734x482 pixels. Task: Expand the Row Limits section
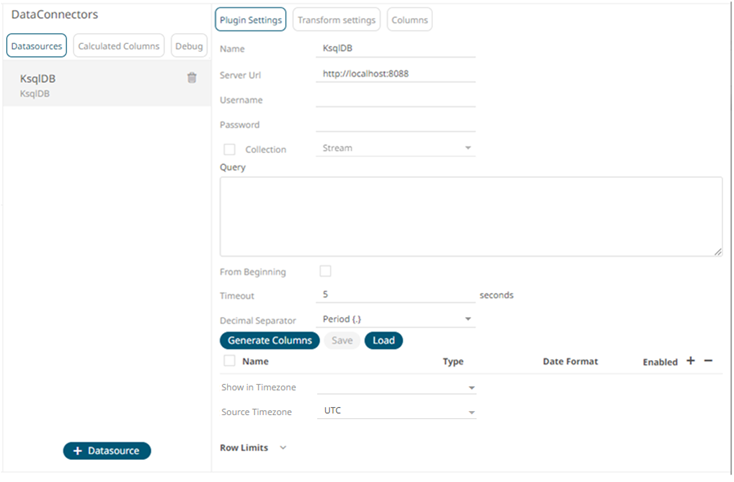click(282, 448)
